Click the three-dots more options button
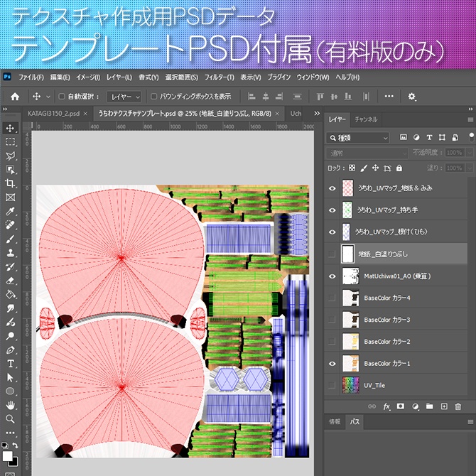Viewport: 476px width, 476px height. (389, 97)
